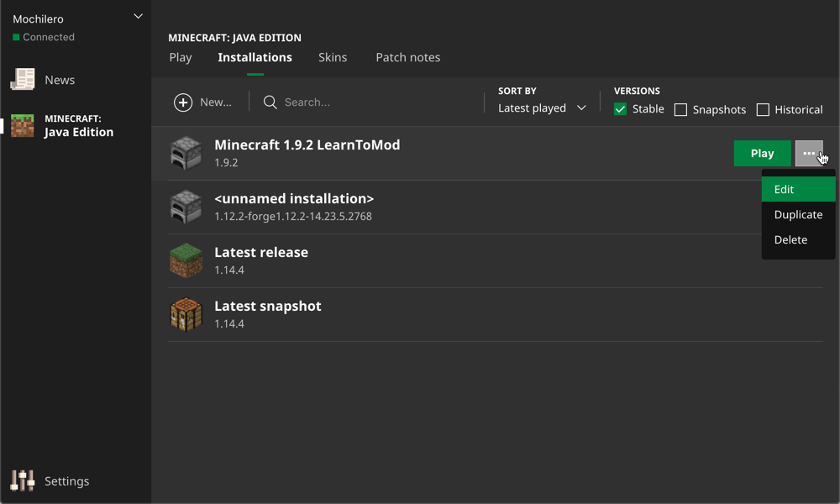The height and width of the screenshot is (504, 840).
Task: Enable the Historical versions checkbox
Action: pos(763,110)
